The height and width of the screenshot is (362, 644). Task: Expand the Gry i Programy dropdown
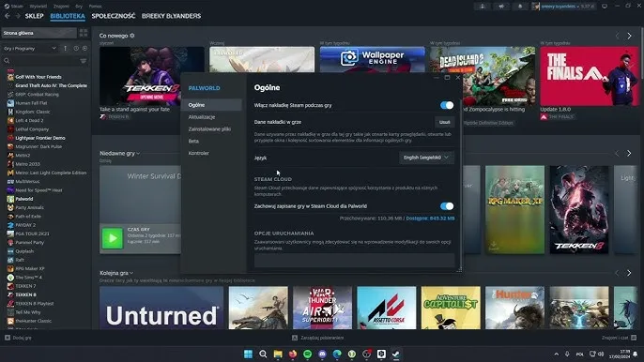29,49
